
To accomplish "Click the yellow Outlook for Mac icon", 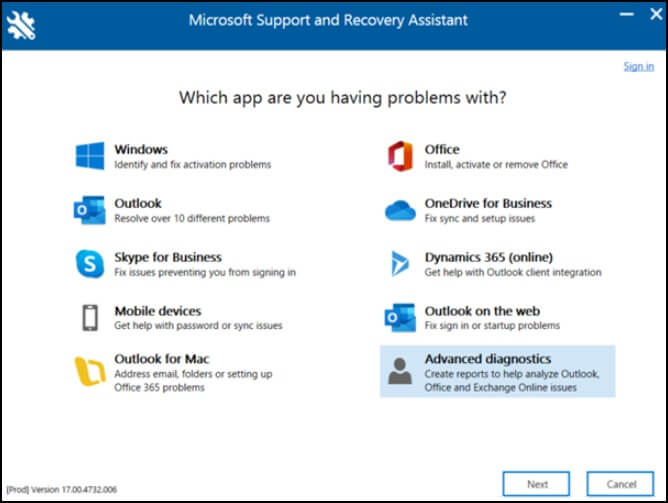I will (x=90, y=371).
